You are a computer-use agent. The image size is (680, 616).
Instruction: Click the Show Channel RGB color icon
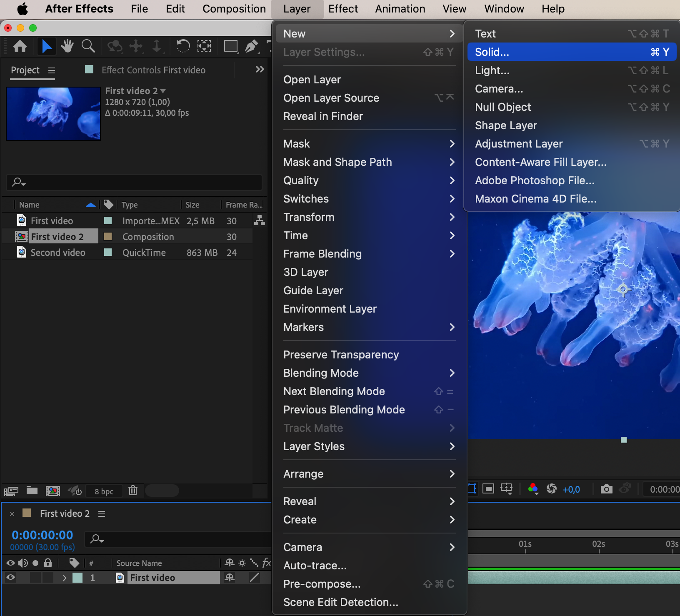[x=533, y=489]
